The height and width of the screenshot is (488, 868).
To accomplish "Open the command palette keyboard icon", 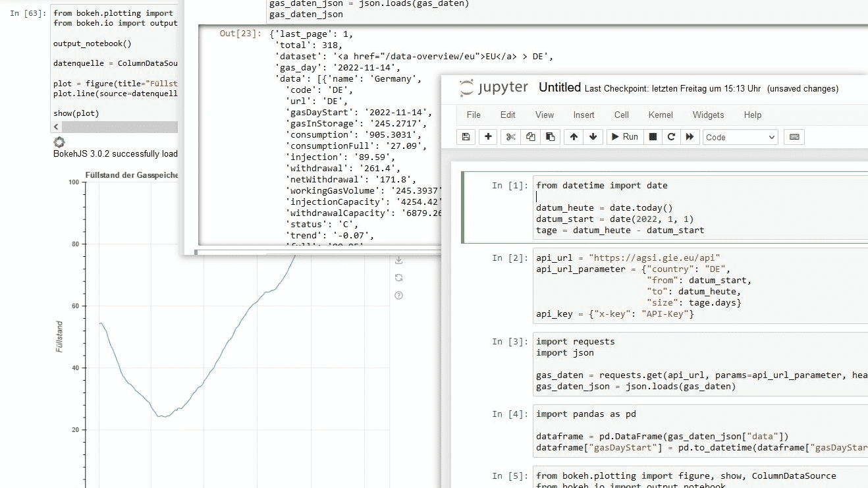I will click(x=794, y=137).
